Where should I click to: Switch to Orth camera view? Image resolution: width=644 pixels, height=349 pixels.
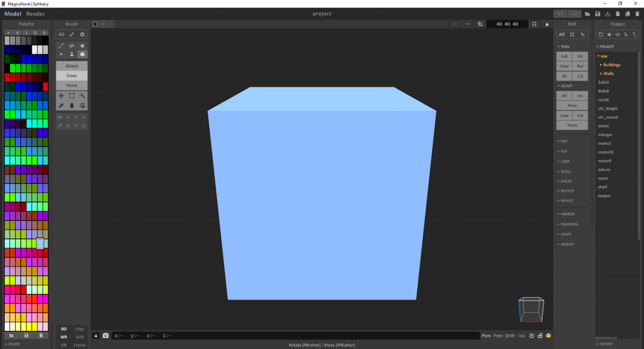pos(510,335)
